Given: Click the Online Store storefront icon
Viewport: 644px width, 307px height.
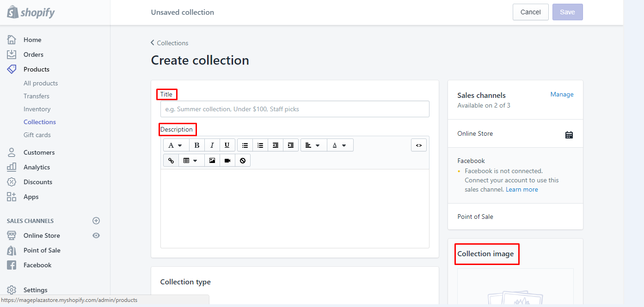Looking at the screenshot, I should tap(12, 235).
